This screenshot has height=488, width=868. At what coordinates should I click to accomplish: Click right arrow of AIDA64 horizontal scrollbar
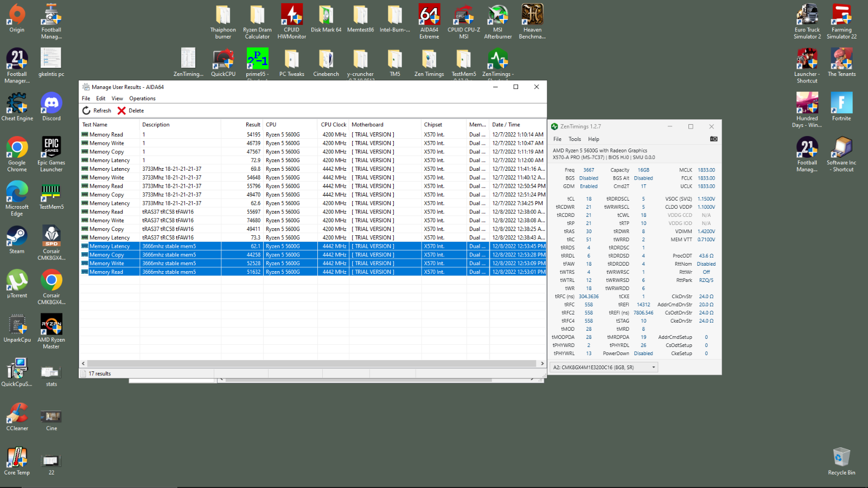click(x=541, y=364)
